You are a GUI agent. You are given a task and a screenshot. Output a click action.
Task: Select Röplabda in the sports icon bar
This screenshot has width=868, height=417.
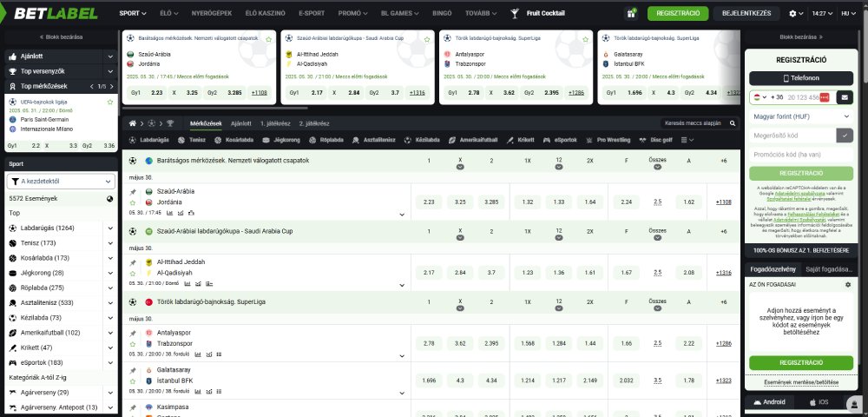pyautogui.click(x=326, y=140)
